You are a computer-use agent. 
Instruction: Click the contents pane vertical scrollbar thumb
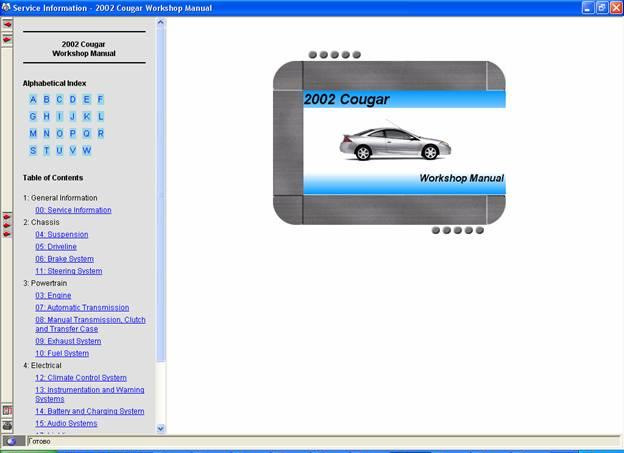[x=161, y=194]
